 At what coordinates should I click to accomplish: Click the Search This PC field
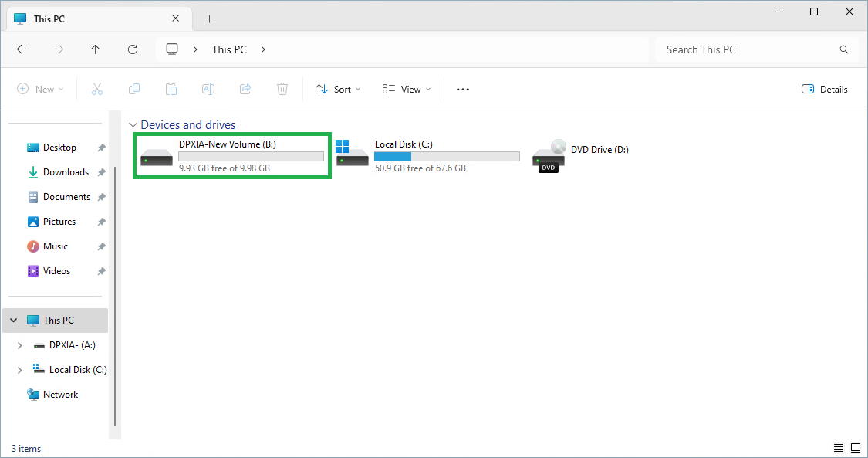[748, 49]
